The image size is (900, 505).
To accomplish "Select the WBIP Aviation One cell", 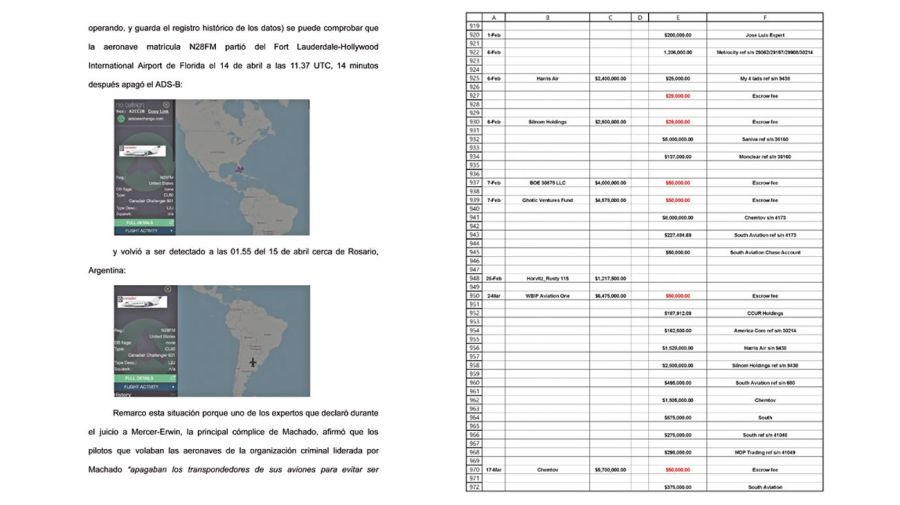I will click(548, 296).
